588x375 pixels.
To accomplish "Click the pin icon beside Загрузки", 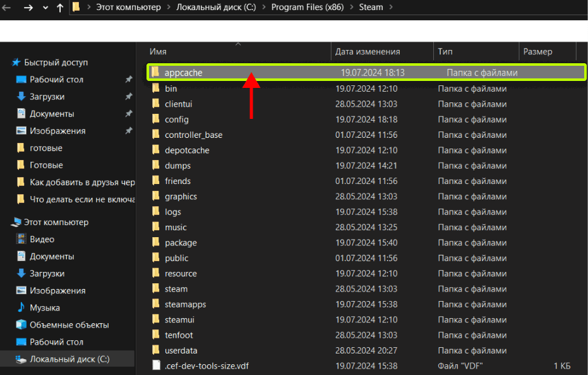I will (129, 97).
